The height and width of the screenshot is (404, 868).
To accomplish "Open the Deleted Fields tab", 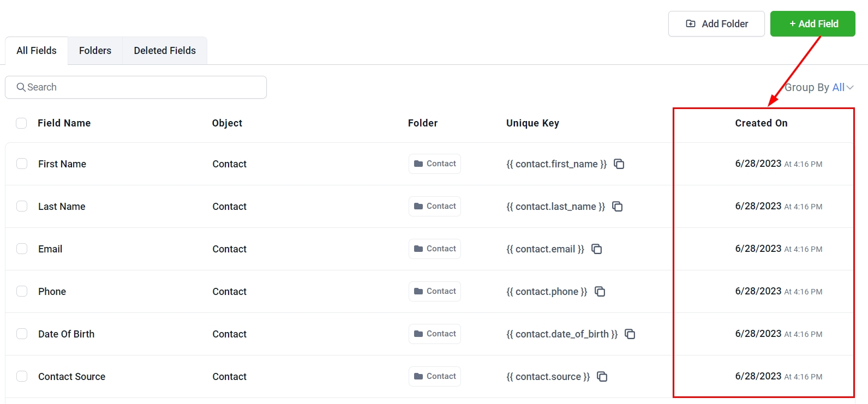I will pyautogui.click(x=165, y=51).
